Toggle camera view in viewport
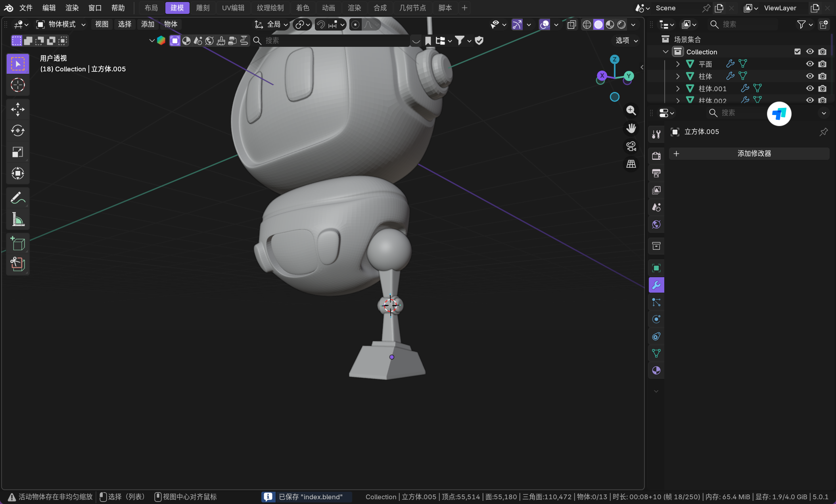This screenshot has height=504, width=836. 631,146
